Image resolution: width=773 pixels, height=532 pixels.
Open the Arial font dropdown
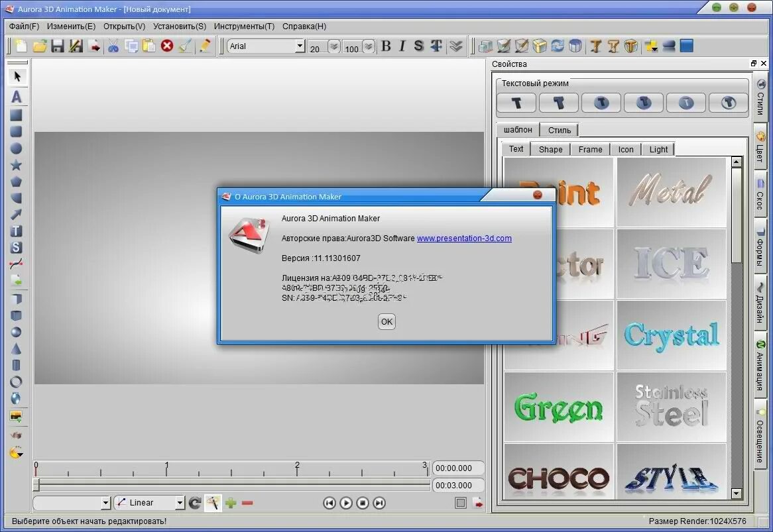(300, 46)
